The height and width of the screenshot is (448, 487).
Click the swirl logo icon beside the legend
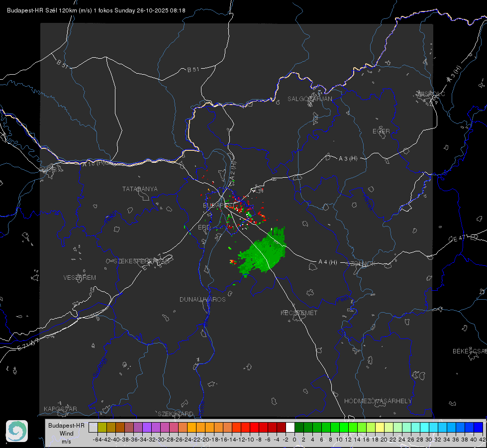coord(17,431)
